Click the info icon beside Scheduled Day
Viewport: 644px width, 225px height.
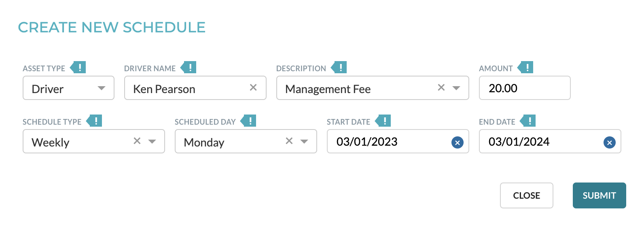tap(249, 121)
